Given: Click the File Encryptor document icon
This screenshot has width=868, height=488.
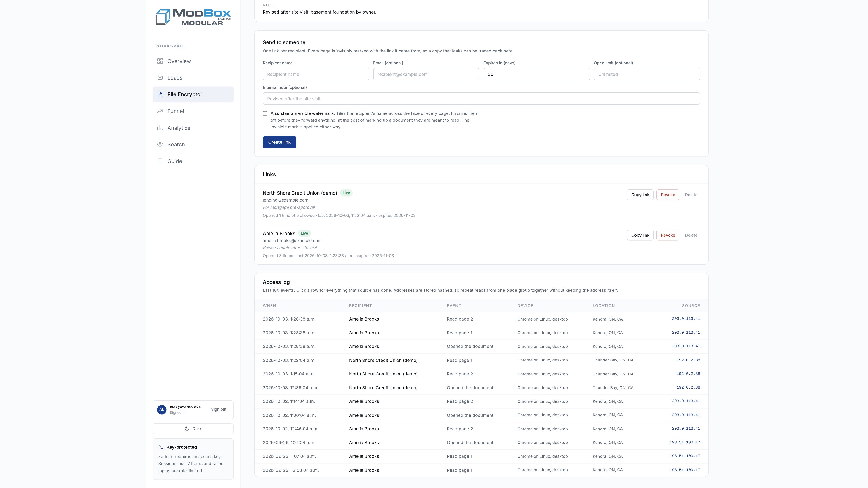Looking at the screenshot, I should coord(160,94).
